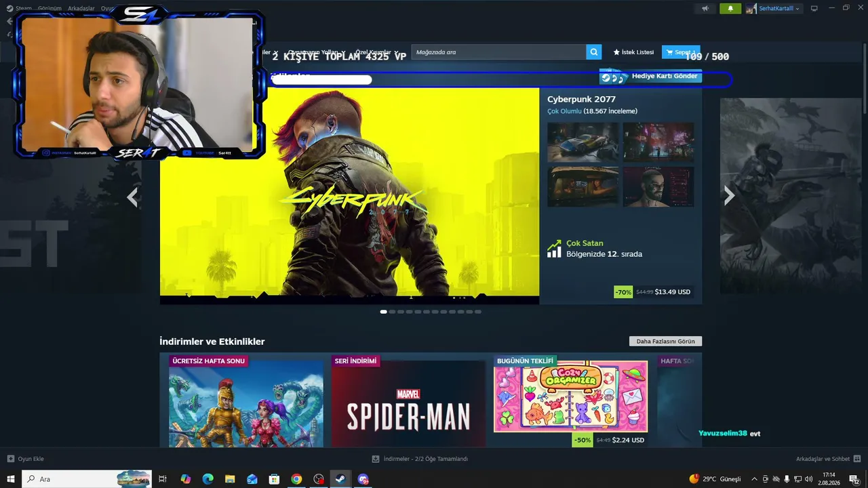Expand the Oynamanın Yolları store menu
This screenshot has height=488, width=868.
(x=317, y=52)
